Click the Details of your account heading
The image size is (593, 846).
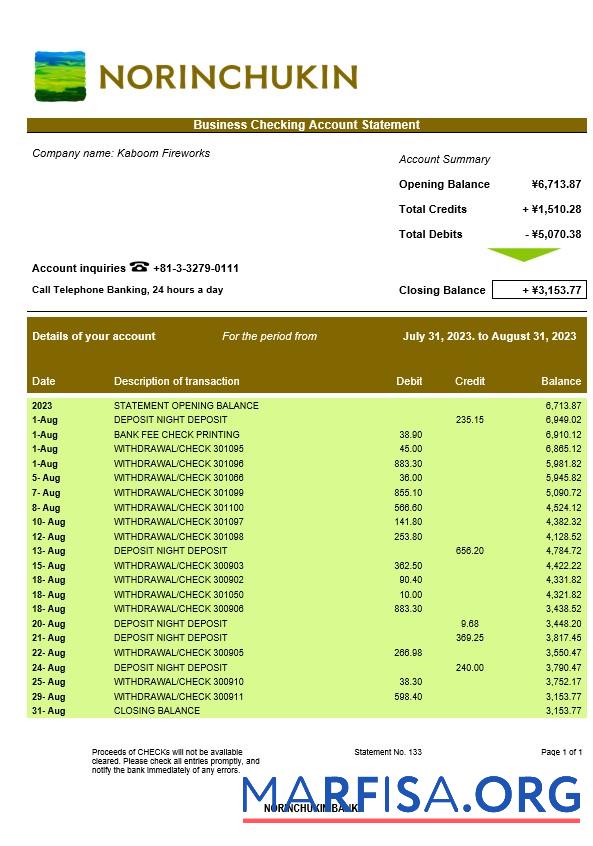coord(93,336)
